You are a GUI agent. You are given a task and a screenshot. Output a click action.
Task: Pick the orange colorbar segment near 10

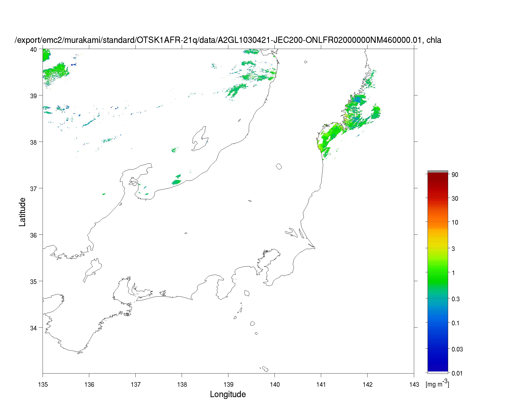coord(438,222)
